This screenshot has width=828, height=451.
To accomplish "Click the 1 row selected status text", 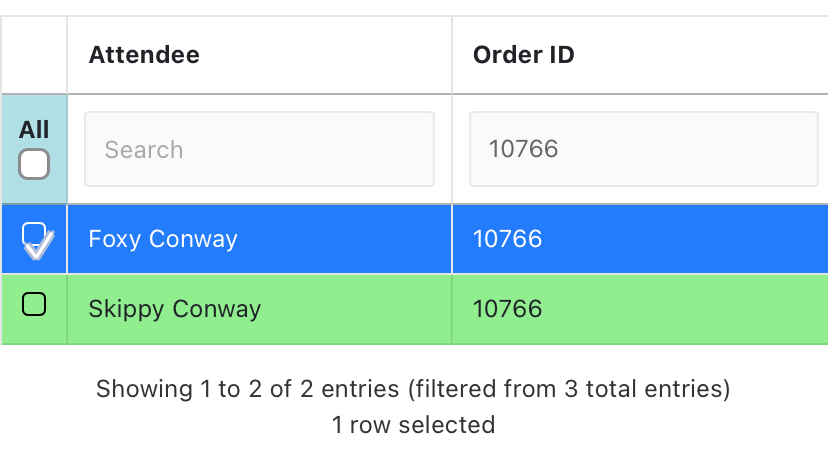I will tap(413, 425).
